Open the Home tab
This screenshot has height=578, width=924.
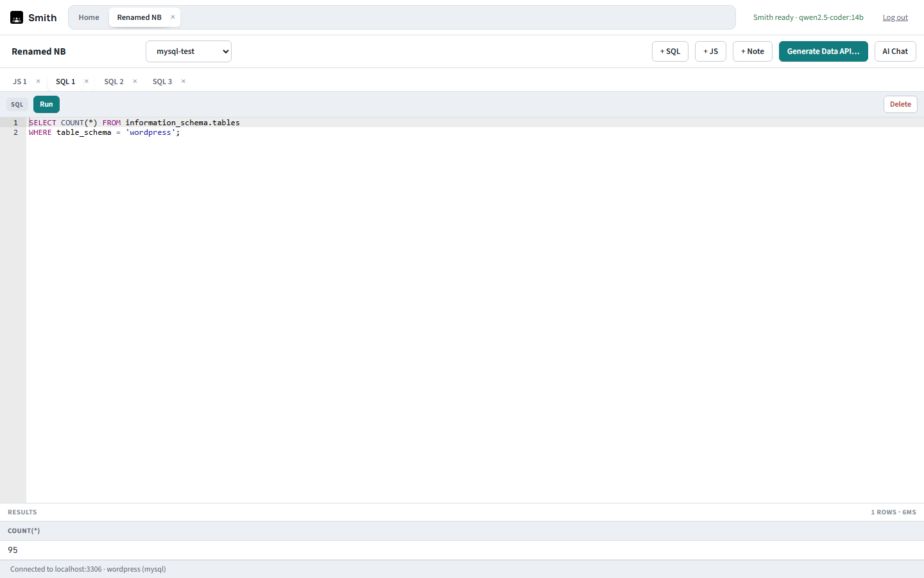(x=89, y=17)
